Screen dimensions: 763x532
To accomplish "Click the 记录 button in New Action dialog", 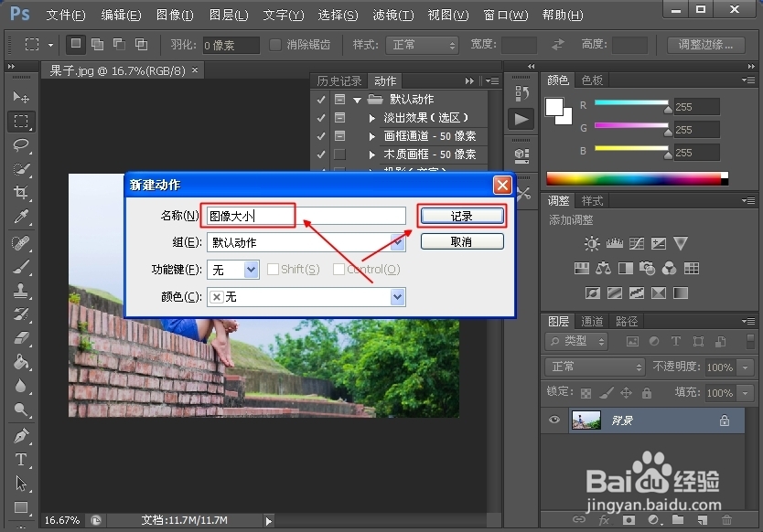I will (x=462, y=217).
